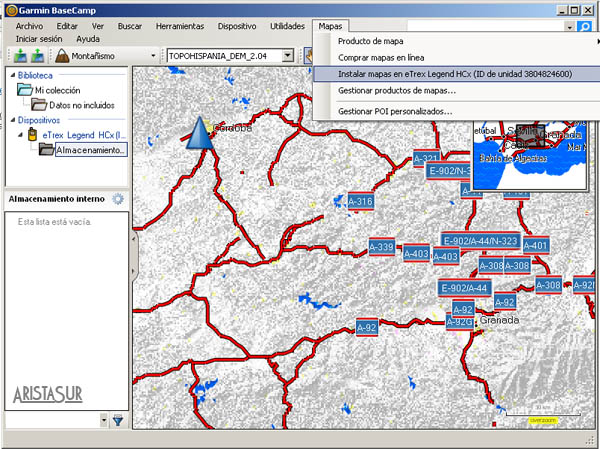Click the blue triangle position marker on map
This screenshot has width=600, height=449.
click(x=199, y=133)
